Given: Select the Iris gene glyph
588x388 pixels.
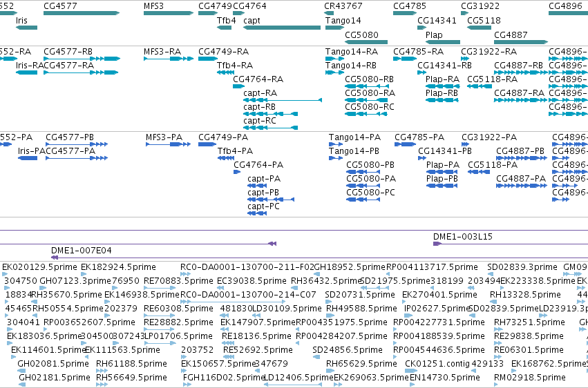Looking at the screenshot, I should (26, 28).
